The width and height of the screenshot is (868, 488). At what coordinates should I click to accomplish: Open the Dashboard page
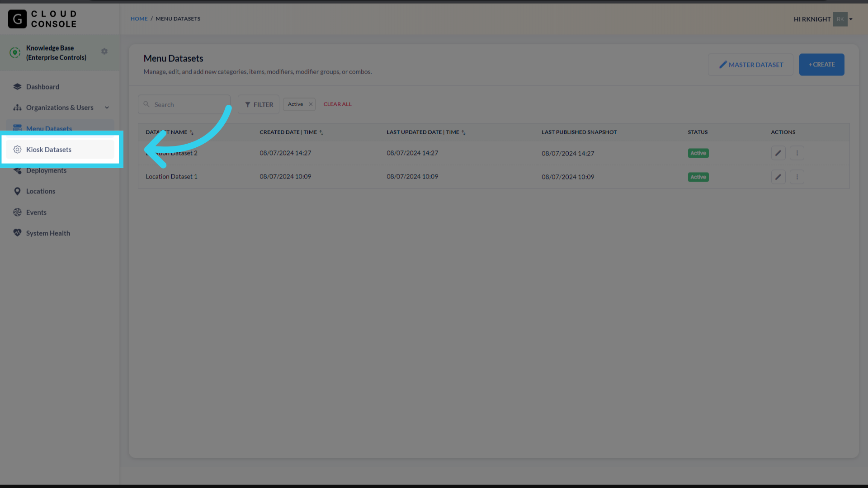[x=42, y=87]
